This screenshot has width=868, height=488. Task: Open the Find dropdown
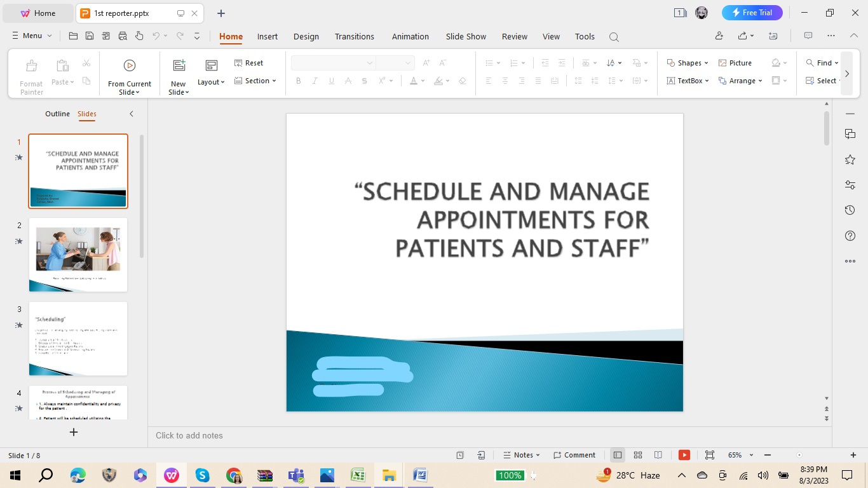822,63
